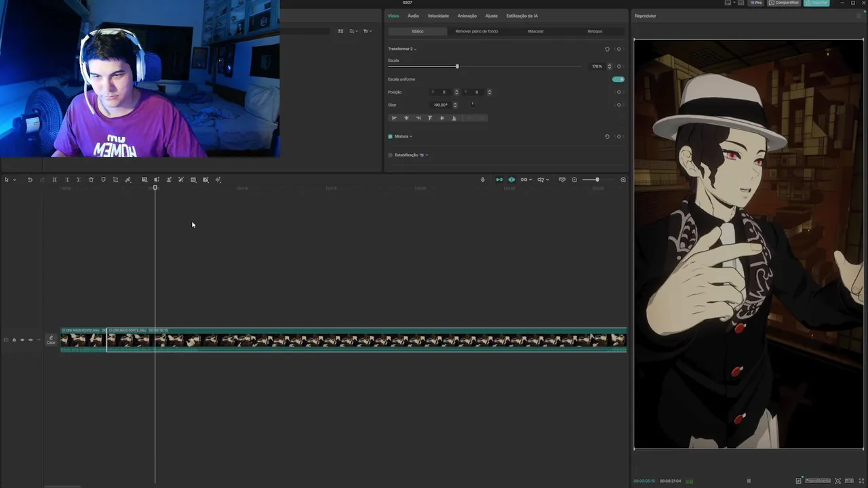
Task: Click the delete-right trim tool
Action: coord(79,180)
